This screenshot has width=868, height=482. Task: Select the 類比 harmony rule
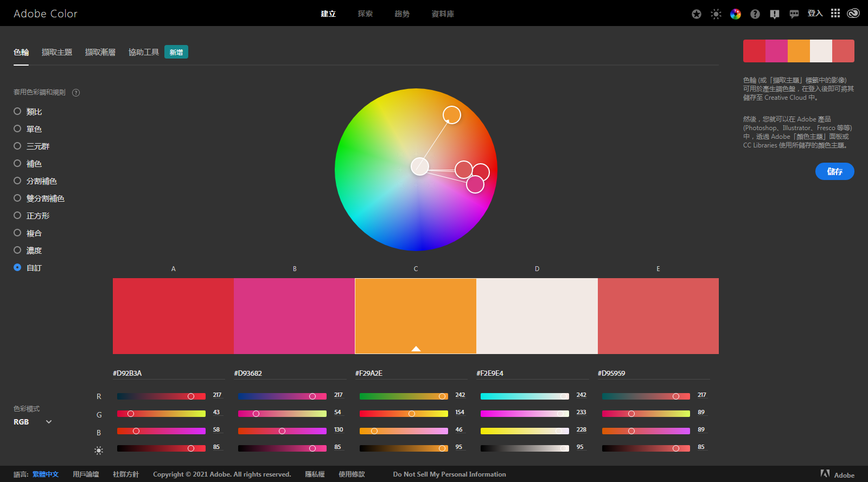[x=17, y=112]
